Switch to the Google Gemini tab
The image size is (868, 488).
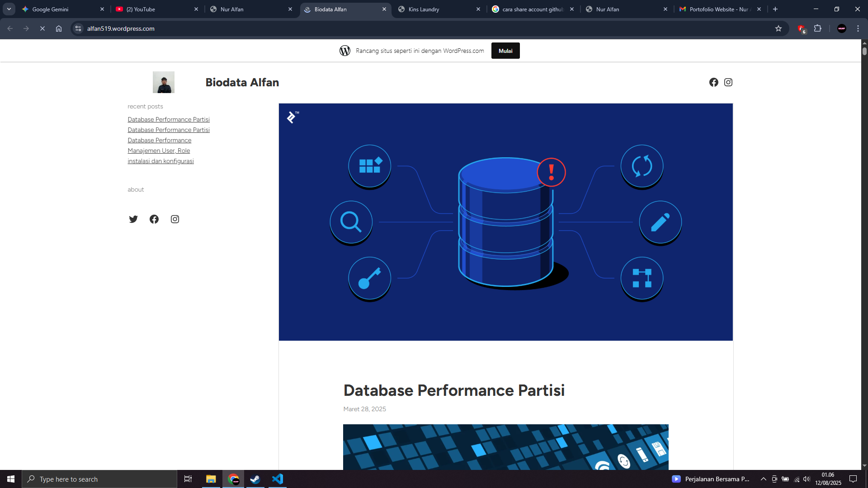click(50, 9)
